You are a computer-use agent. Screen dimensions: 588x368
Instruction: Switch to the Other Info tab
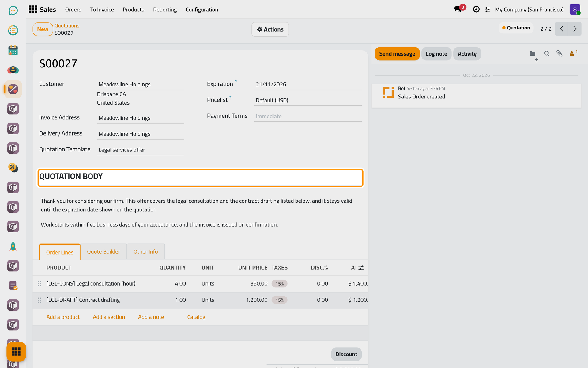[x=146, y=252]
